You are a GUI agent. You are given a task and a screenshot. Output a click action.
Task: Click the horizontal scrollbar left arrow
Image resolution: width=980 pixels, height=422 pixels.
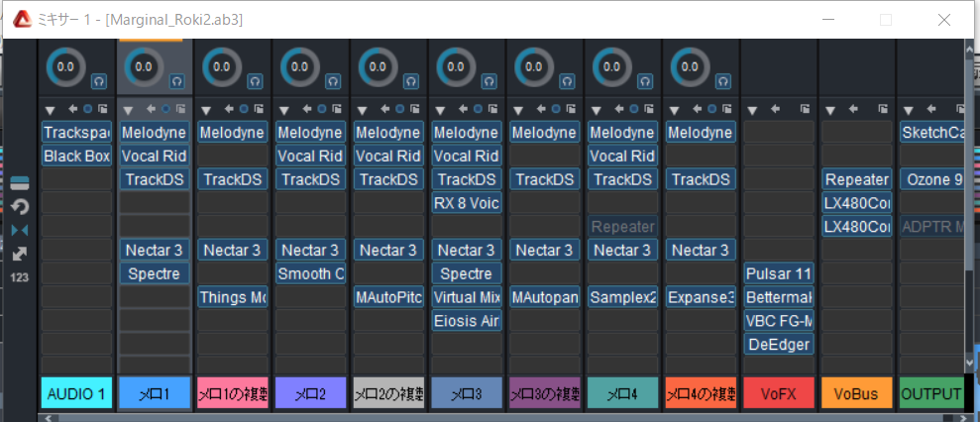(50, 418)
